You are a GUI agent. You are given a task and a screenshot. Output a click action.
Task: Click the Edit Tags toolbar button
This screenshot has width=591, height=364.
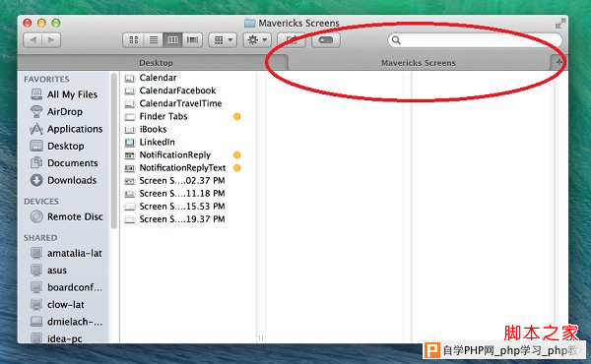(x=326, y=40)
